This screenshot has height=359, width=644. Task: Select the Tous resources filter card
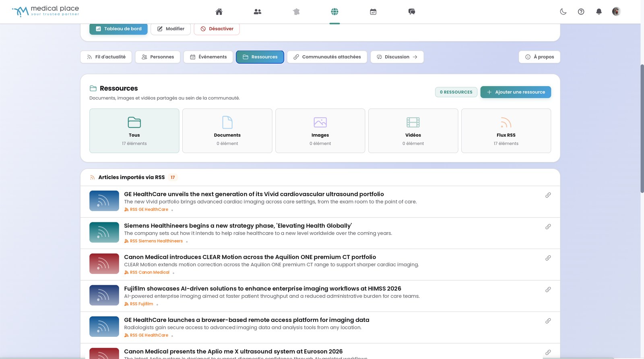coord(134,131)
